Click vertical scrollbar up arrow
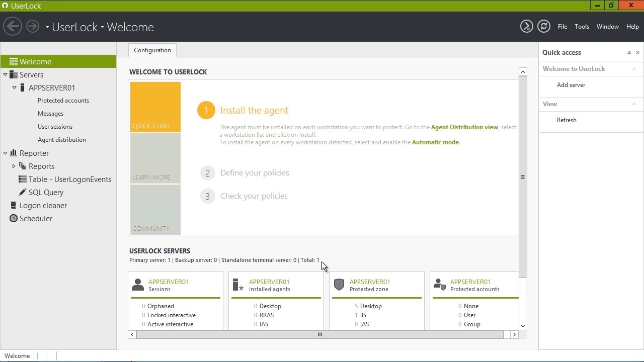Screen dimensions: 644x362 click(523, 72)
